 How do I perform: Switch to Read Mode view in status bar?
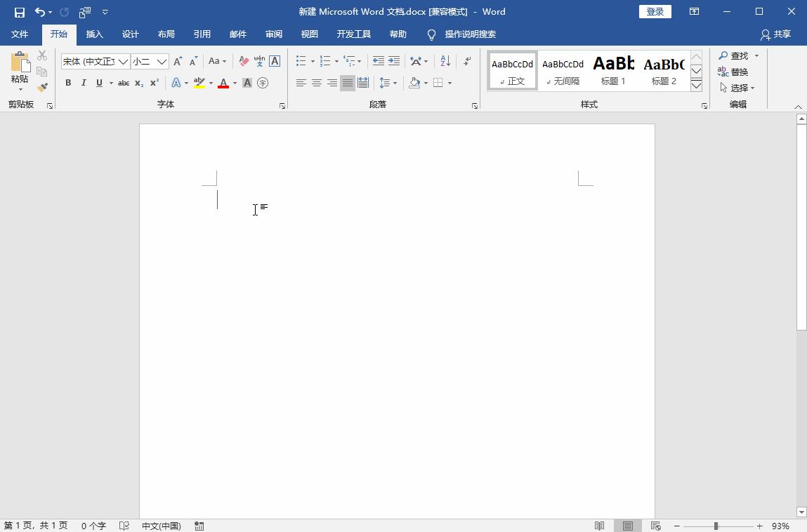[599, 526]
